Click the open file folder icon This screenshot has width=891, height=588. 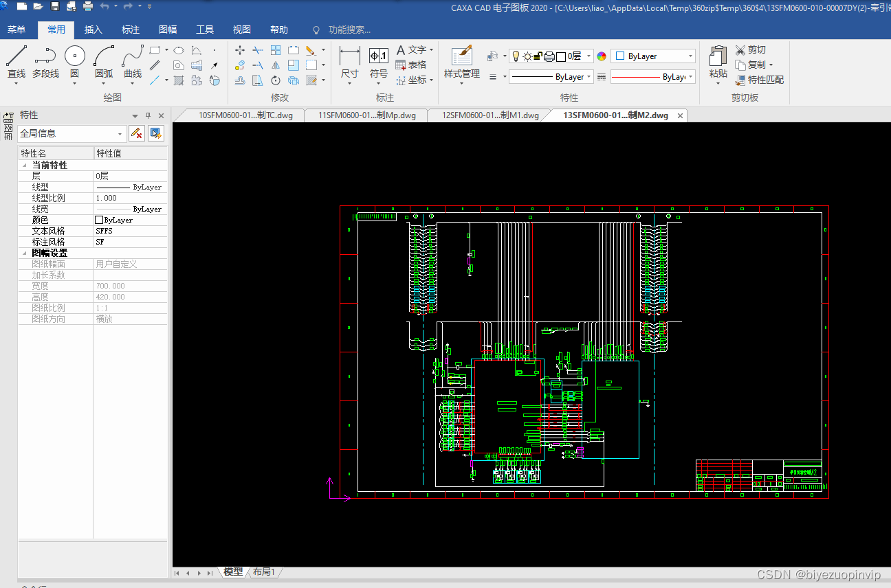[38, 6]
